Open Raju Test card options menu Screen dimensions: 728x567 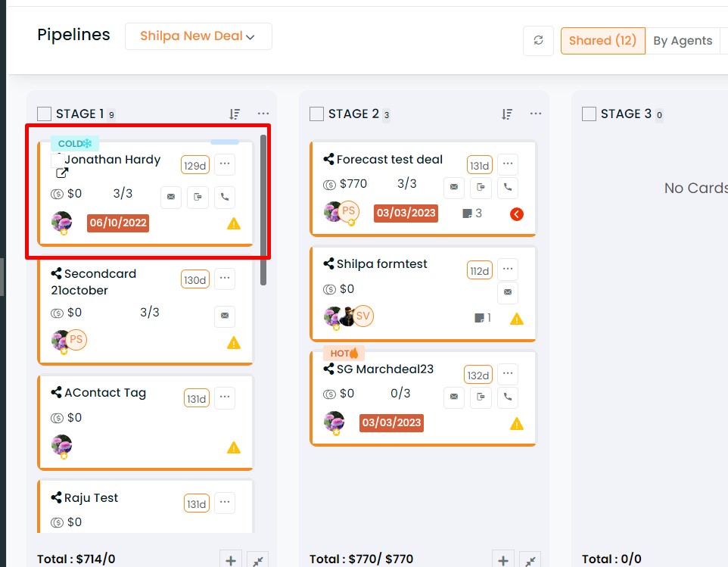225,502
